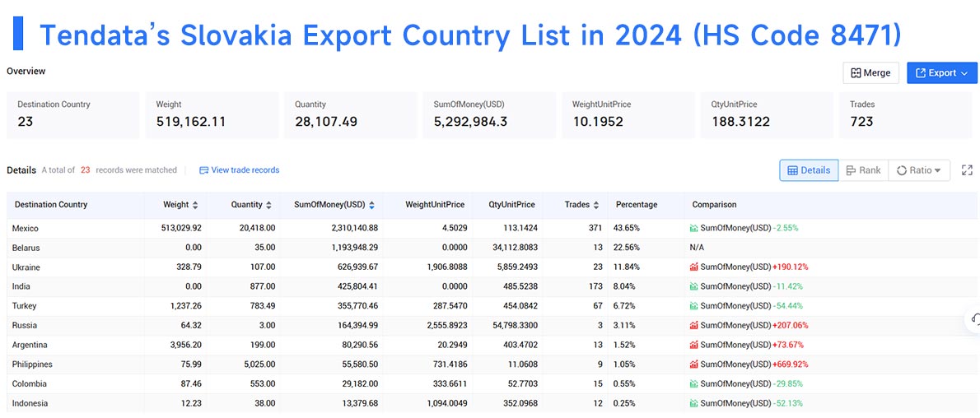Image resolution: width=980 pixels, height=418 pixels.
Task: Select the India row country name
Action: click(21, 286)
